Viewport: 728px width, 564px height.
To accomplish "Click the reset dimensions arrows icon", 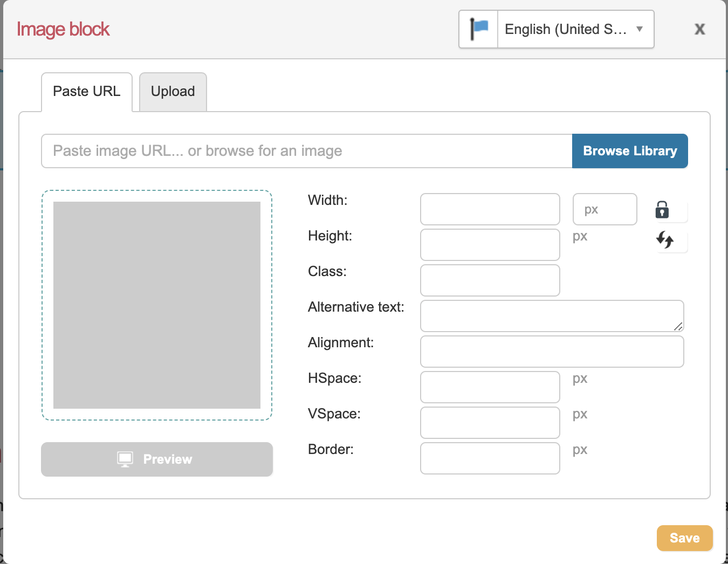I will pyautogui.click(x=665, y=239).
